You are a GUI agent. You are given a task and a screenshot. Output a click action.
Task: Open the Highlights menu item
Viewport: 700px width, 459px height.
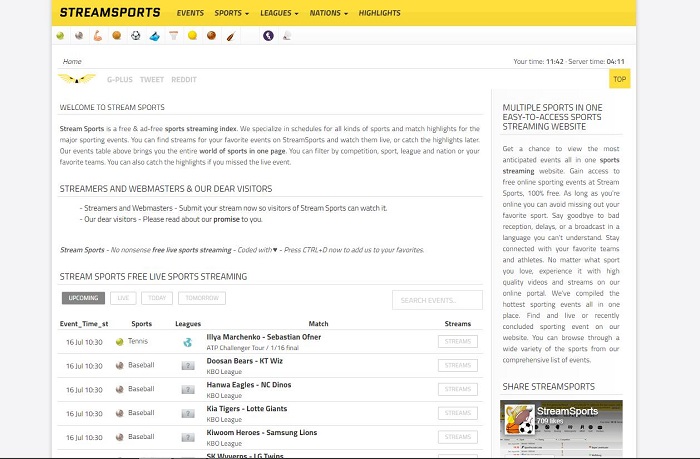[x=379, y=13]
